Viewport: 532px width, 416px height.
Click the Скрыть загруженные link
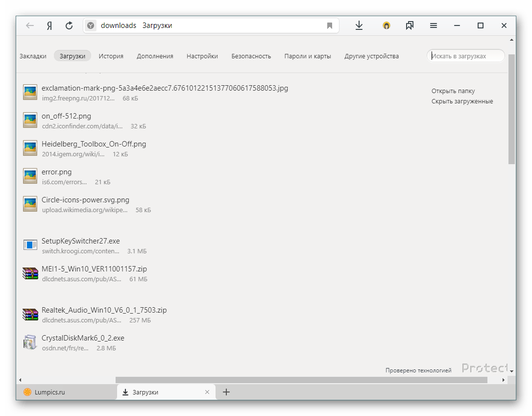[462, 101]
